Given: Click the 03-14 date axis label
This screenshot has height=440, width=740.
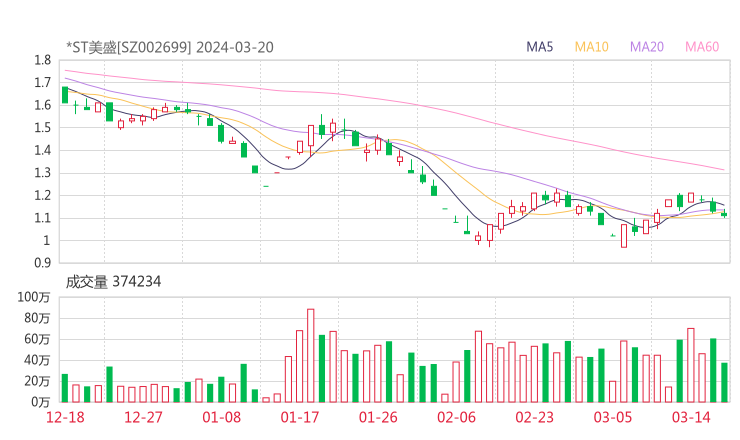Looking at the screenshot, I should click(691, 417).
